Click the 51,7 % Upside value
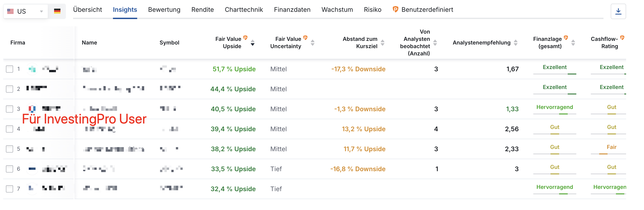This screenshot has width=644, height=210. click(x=234, y=69)
